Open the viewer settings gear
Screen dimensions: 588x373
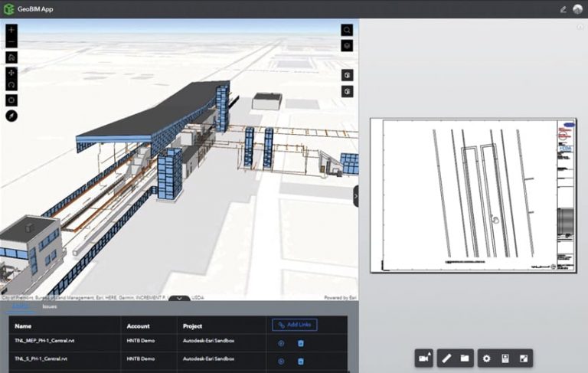[x=486, y=358]
